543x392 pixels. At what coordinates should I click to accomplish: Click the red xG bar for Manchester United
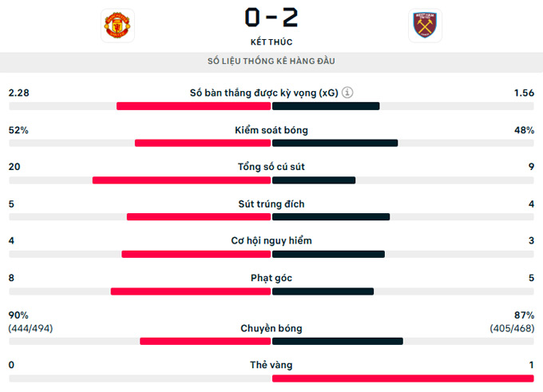point(193,106)
